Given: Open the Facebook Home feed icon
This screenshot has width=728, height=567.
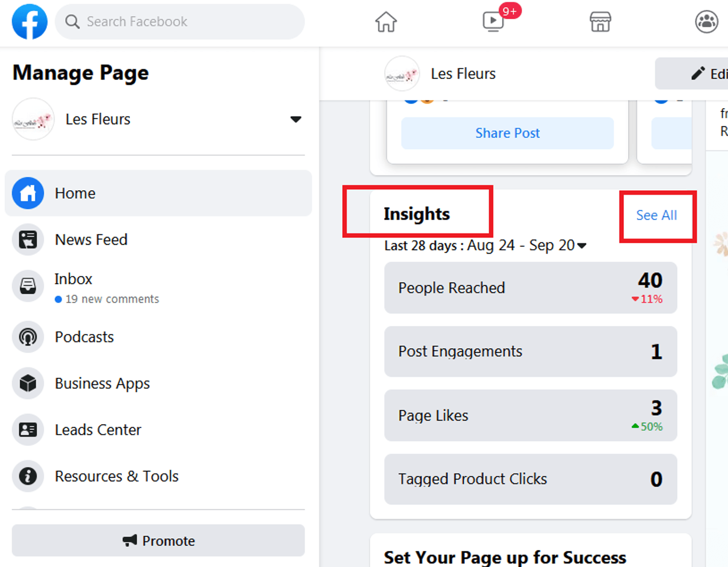Looking at the screenshot, I should pos(386,22).
